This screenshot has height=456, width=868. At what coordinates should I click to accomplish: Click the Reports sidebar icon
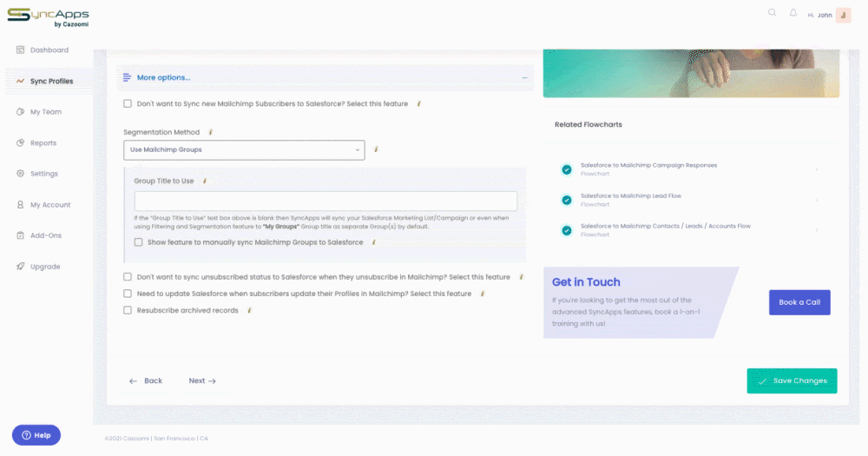pyautogui.click(x=21, y=143)
